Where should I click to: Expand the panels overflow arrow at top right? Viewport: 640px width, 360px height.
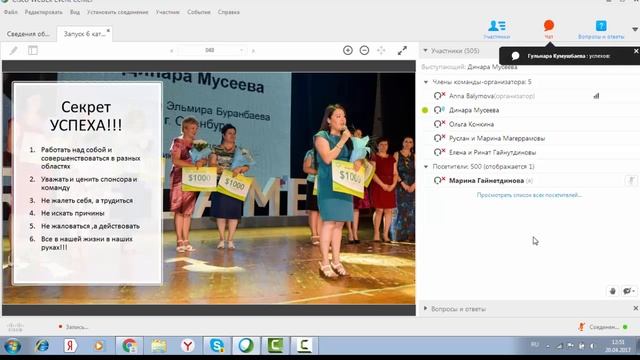coord(635,29)
